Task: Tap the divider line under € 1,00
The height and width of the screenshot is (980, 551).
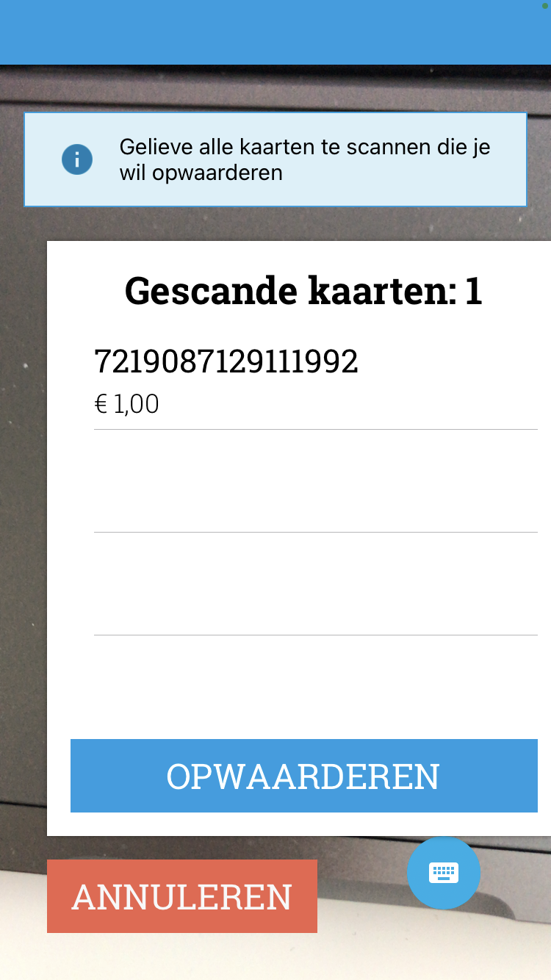Action: pos(316,430)
